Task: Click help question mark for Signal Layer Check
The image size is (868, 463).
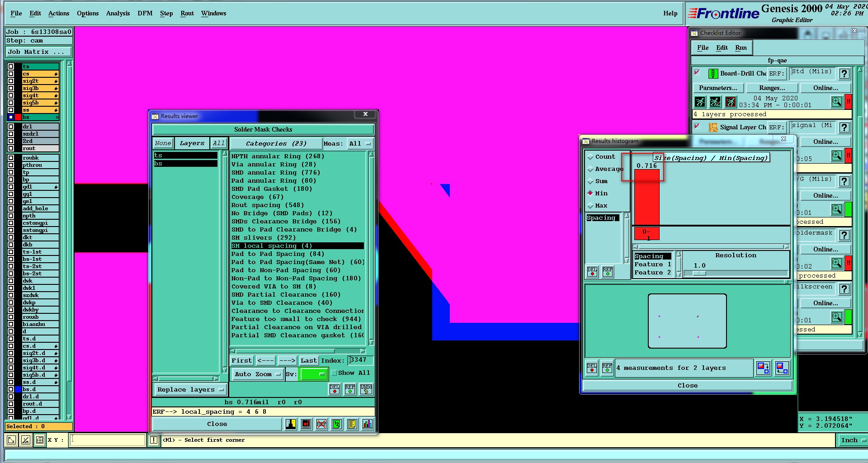Action: 844,128
